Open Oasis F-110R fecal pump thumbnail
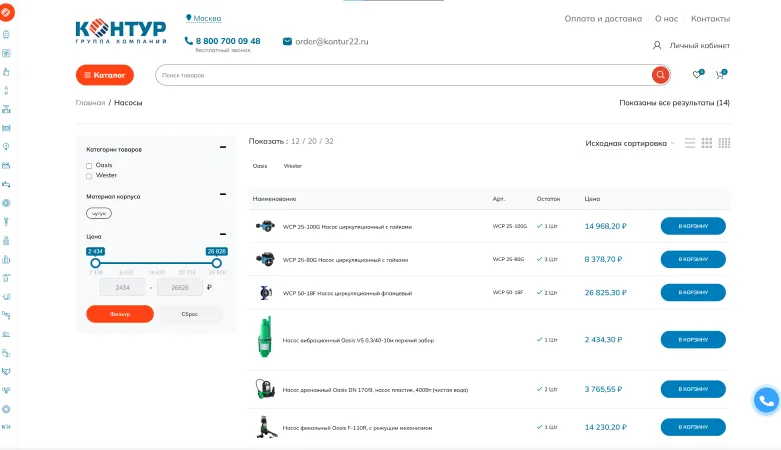781x450 pixels. click(x=266, y=427)
